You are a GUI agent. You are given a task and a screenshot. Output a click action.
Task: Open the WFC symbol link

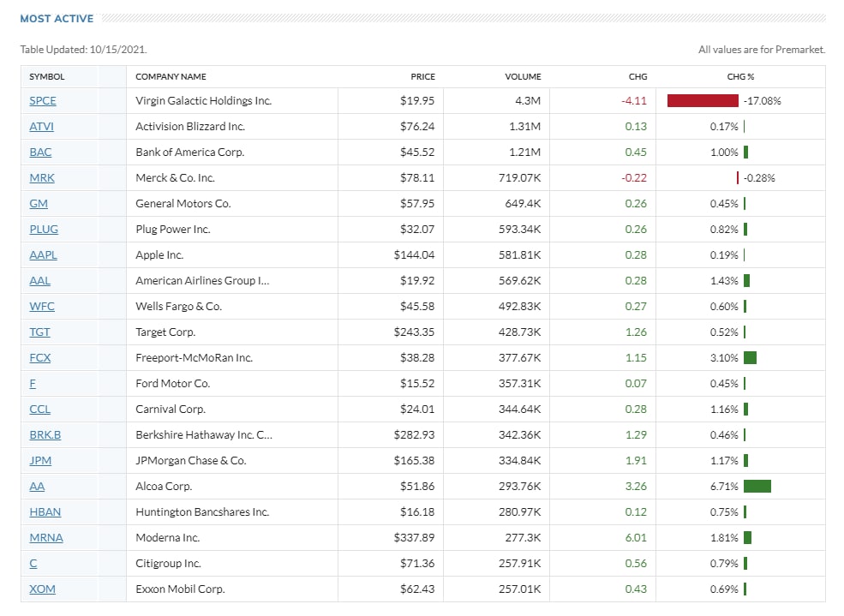42,306
